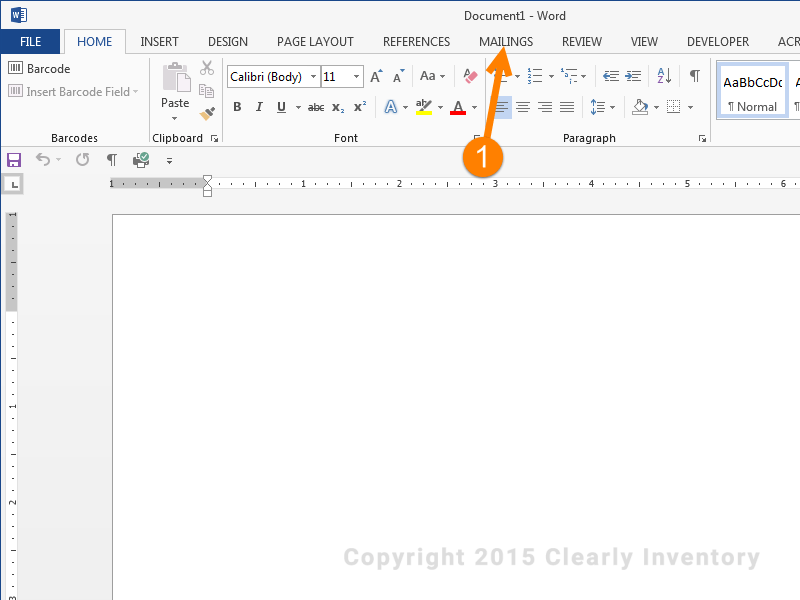
Task: Switch to the REVIEW tab
Action: (582, 42)
